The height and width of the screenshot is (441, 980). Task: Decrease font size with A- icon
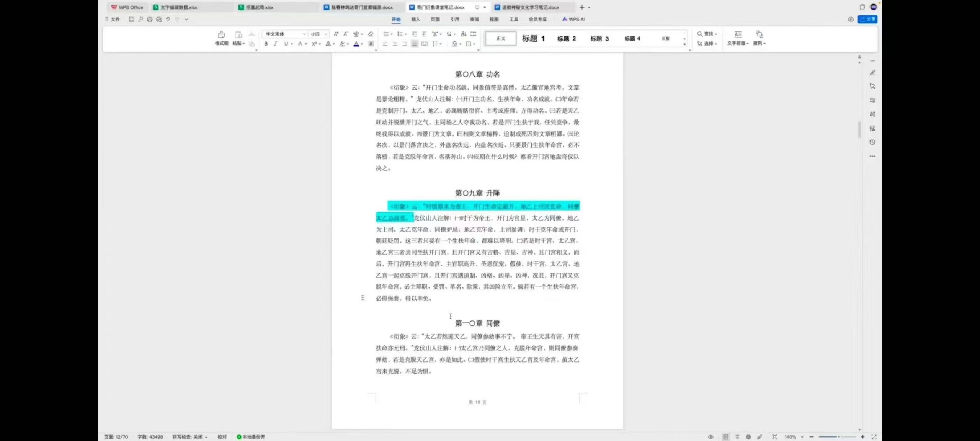tap(346, 34)
